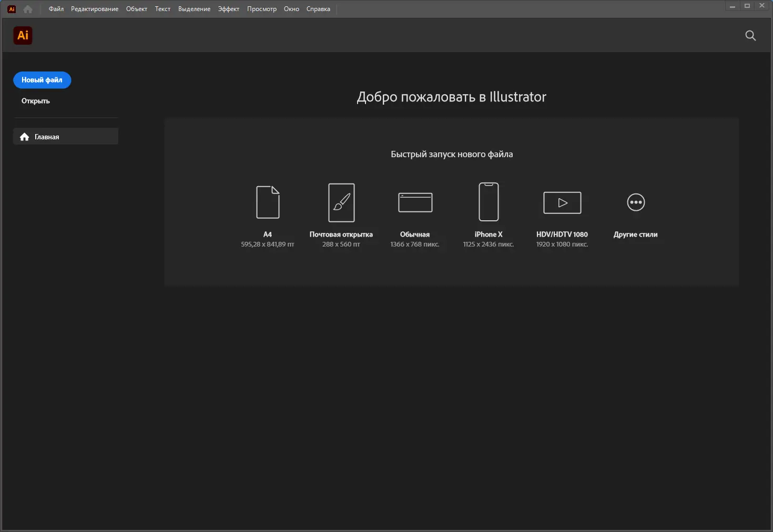Select the Почтовая открытка template icon

pos(341,202)
